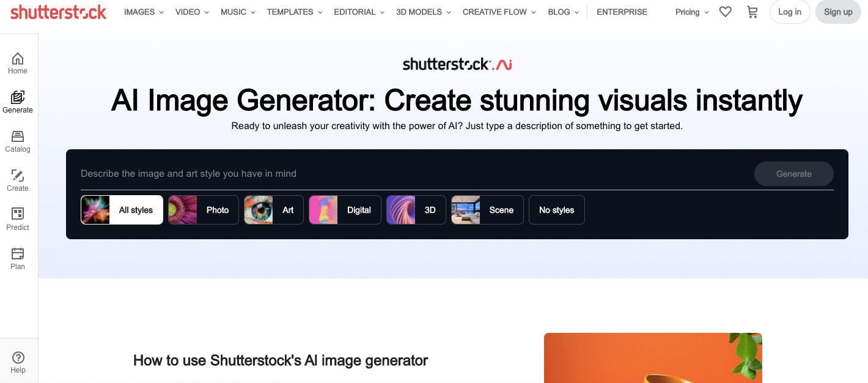868x383 pixels.
Task: Expand the Images dropdown menu
Action: pyautogui.click(x=144, y=12)
